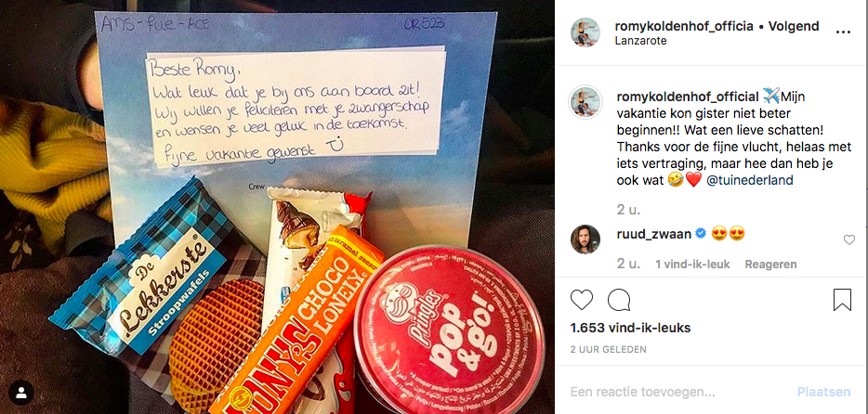The width and height of the screenshot is (868, 414).
Task: Like ruud_zwaan's comment with the small heart
Action: [x=849, y=239]
